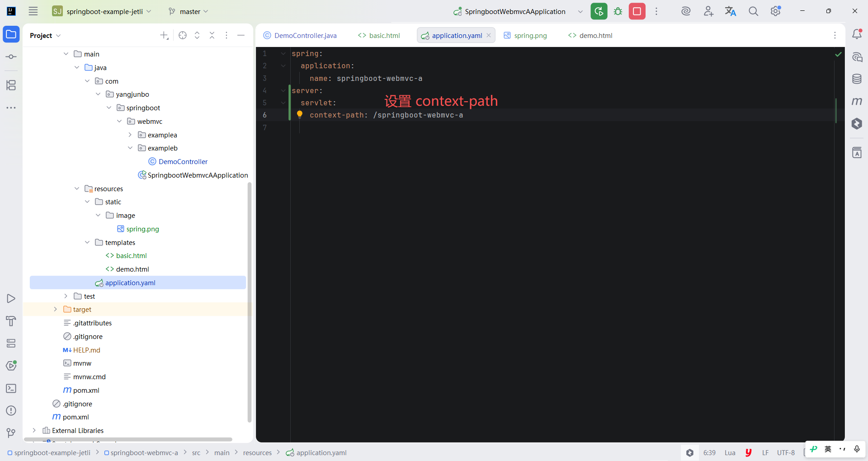Click Project panel vertical scrollbar
The height and width of the screenshot is (461, 868).
[250, 302]
